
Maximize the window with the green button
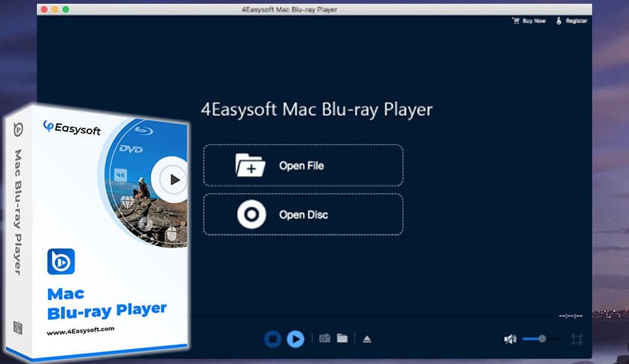65,9
